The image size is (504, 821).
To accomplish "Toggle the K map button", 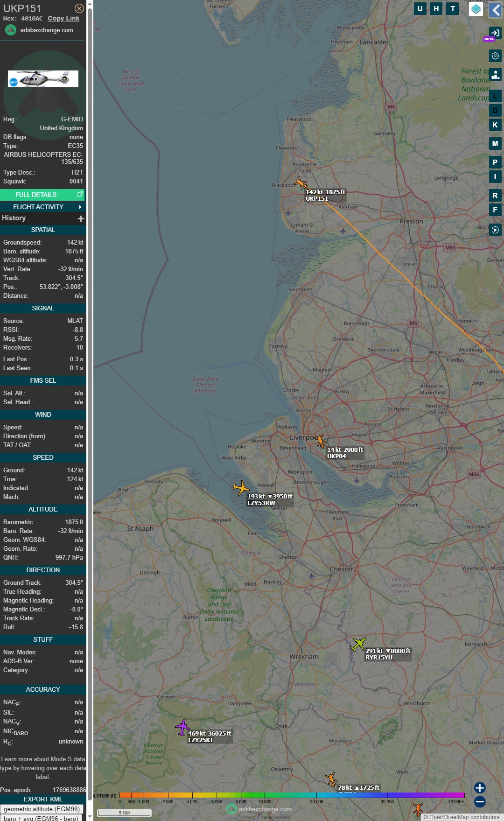I will click(x=495, y=125).
